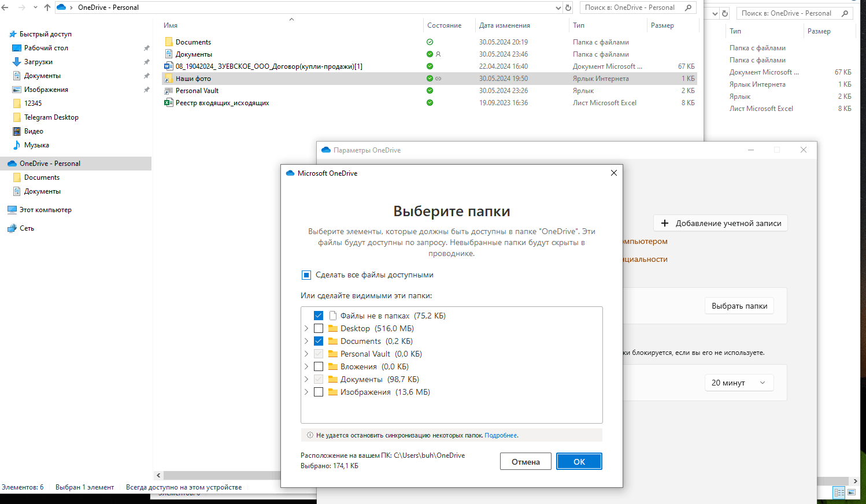The width and height of the screenshot is (866, 504).
Task: Click the search magnifier in front Explorer
Action: [x=688, y=8]
